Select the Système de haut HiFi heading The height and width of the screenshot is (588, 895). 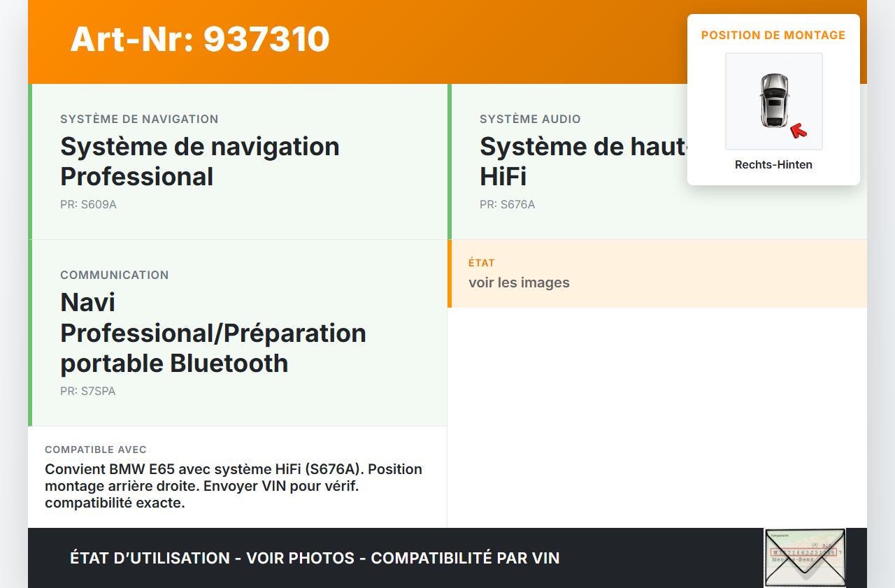tap(582, 162)
